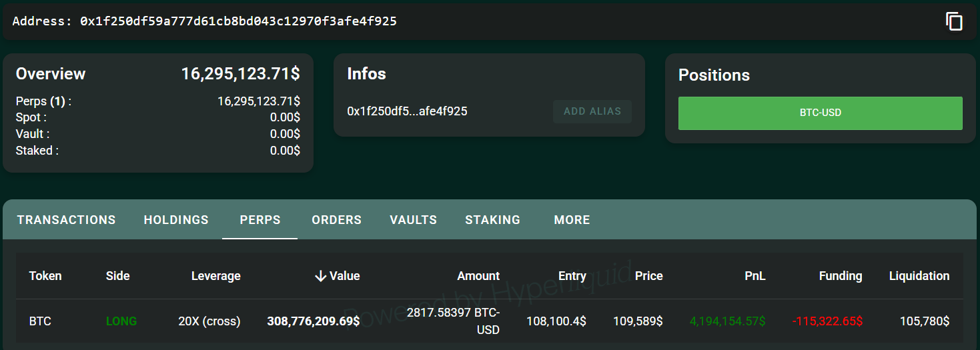This screenshot has width=980, height=350.
Task: Open the HOLDINGS tab
Action: tap(176, 220)
